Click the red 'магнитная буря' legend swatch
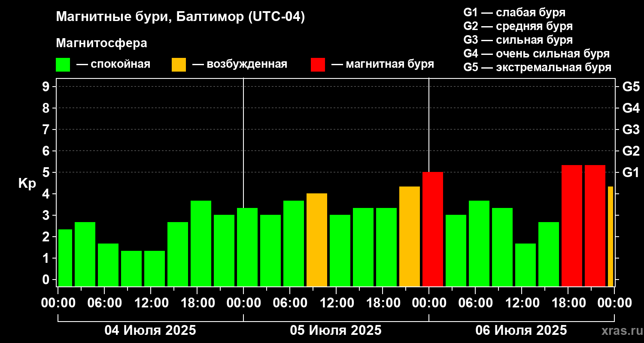The width and height of the screenshot is (644, 343). [x=318, y=65]
